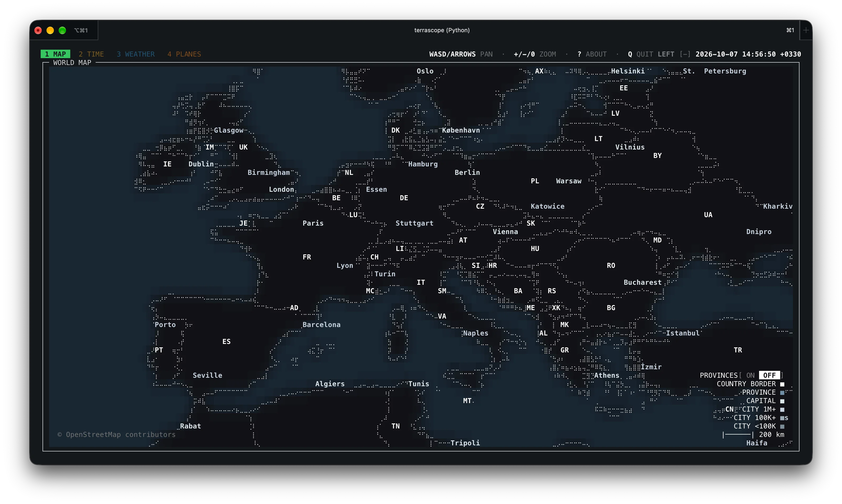Click the İzmir city label
The height and width of the screenshot is (504, 842).
point(651,367)
